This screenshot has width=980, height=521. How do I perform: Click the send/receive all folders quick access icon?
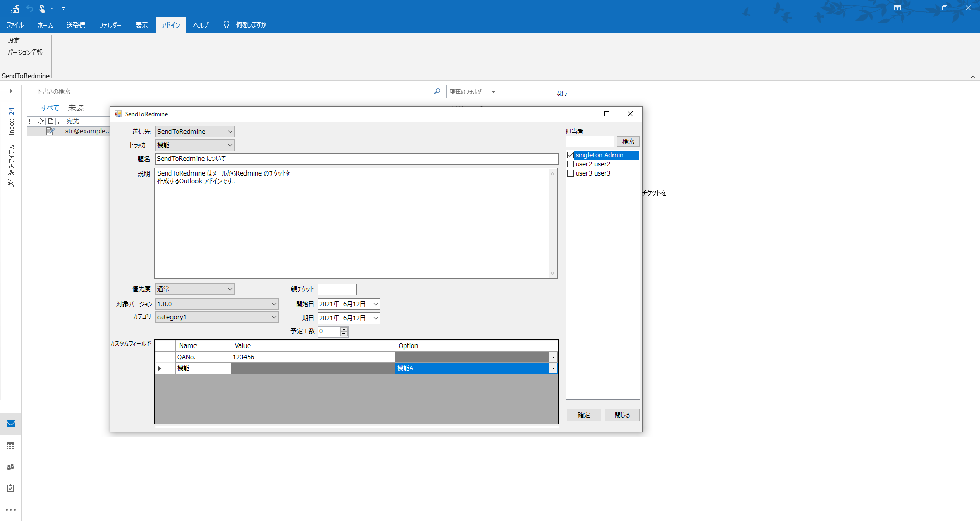pos(15,8)
